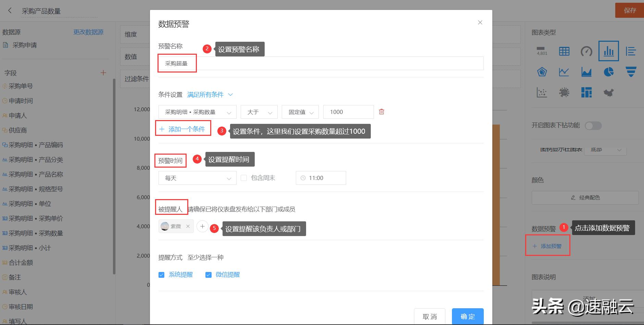This screenshot has width=644, height=325.
Task: Pick the scatter plot chart type
Action: (x=542, y=92)
